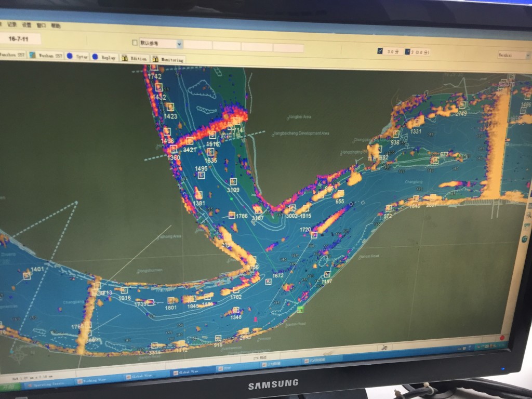Click the Wushan tab's map icon
This screenshot has height=399, width=532.
[32, 55]
